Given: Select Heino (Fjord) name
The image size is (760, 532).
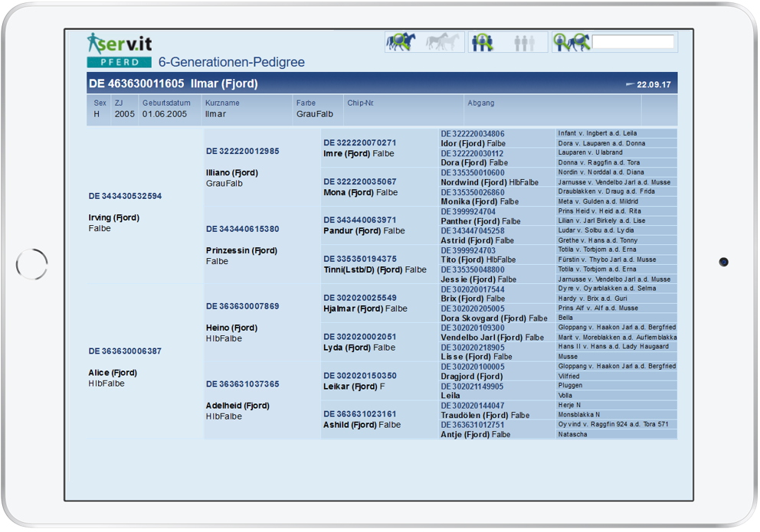Looking at the screenshot, I should 231,328.
